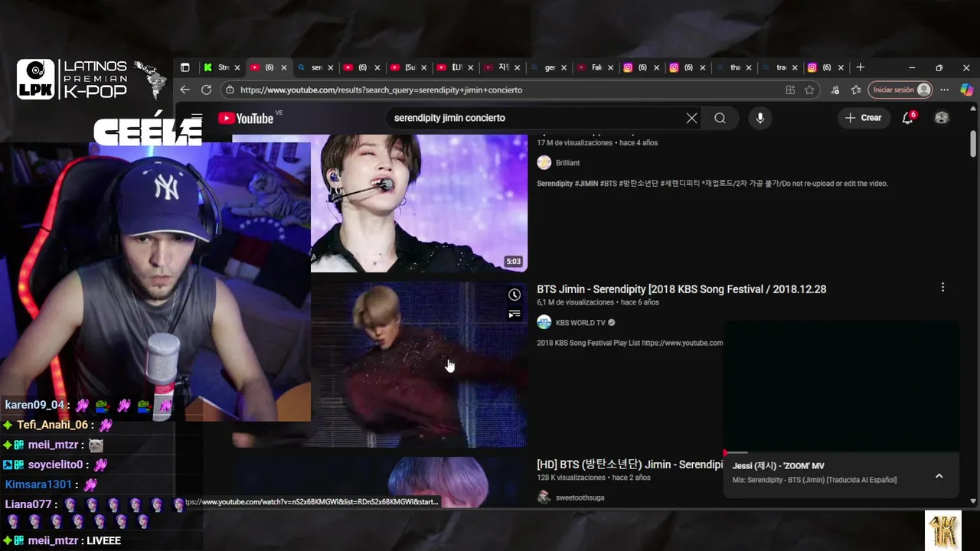
Task: Open 'BTS Jimin - Serendipity [2018 KBS Song Festival' title
Action: click(681, 289)
